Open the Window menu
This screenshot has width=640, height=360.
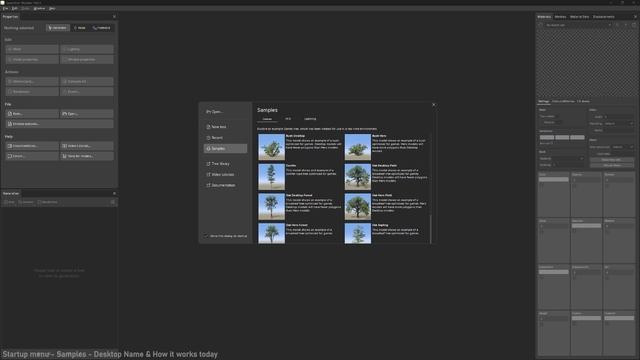(x=40, y=8)
